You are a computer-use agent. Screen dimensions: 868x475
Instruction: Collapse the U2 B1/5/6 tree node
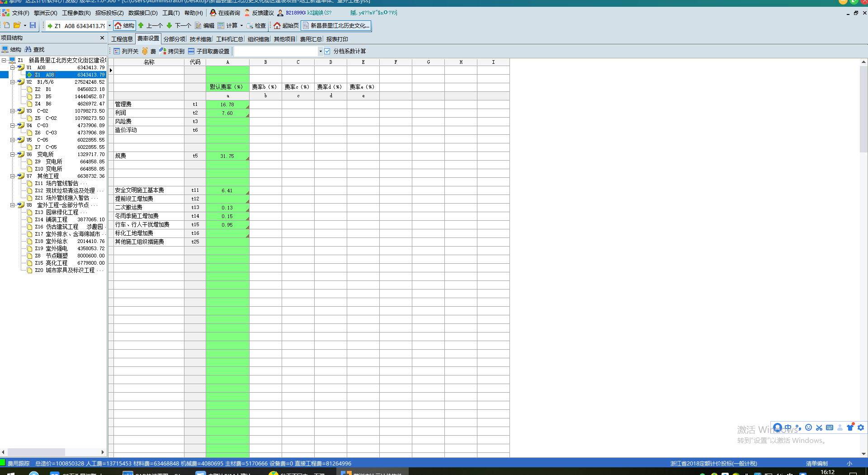point(12,82)
